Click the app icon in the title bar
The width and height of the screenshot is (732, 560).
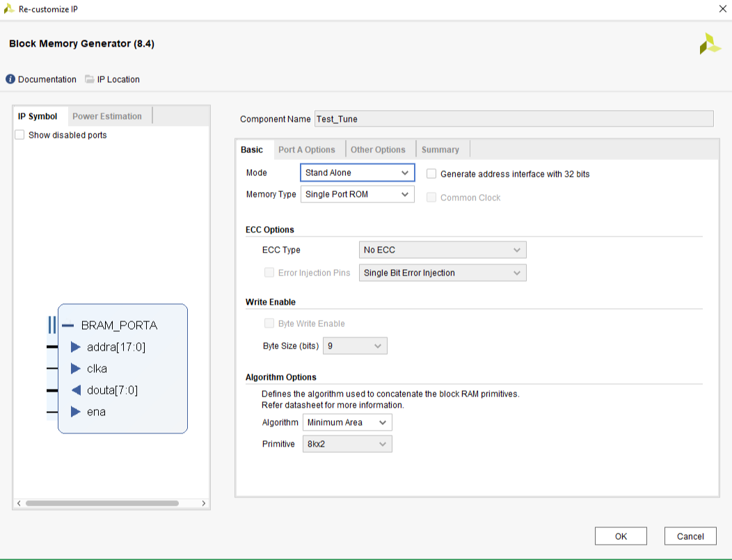pos(9,8)
